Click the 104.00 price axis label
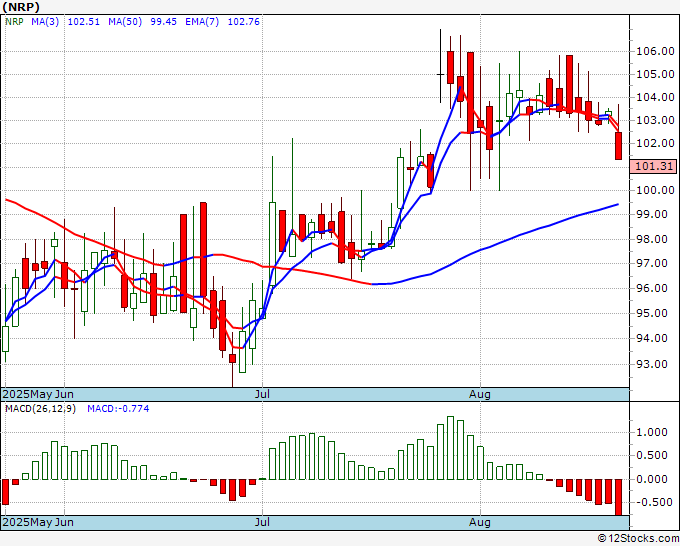This screenshot has width=680, height=546. 655,98
